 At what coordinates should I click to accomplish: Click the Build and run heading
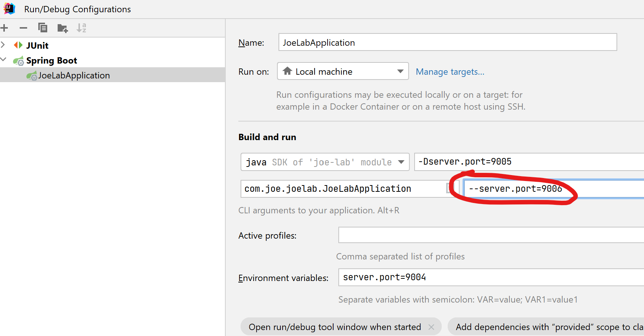[267, 137]
